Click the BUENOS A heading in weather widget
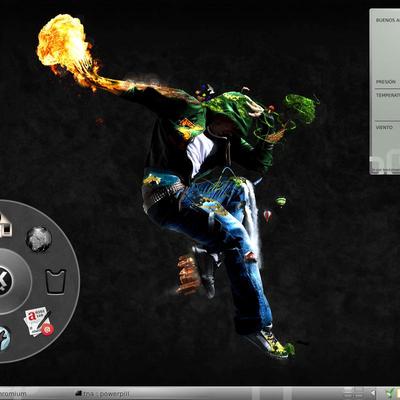This screenshot has width=400, height=400. [388, 20]
